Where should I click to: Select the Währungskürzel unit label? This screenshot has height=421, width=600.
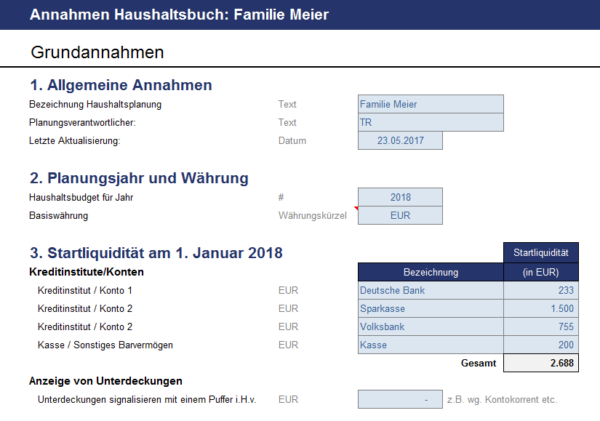[312, 215]
